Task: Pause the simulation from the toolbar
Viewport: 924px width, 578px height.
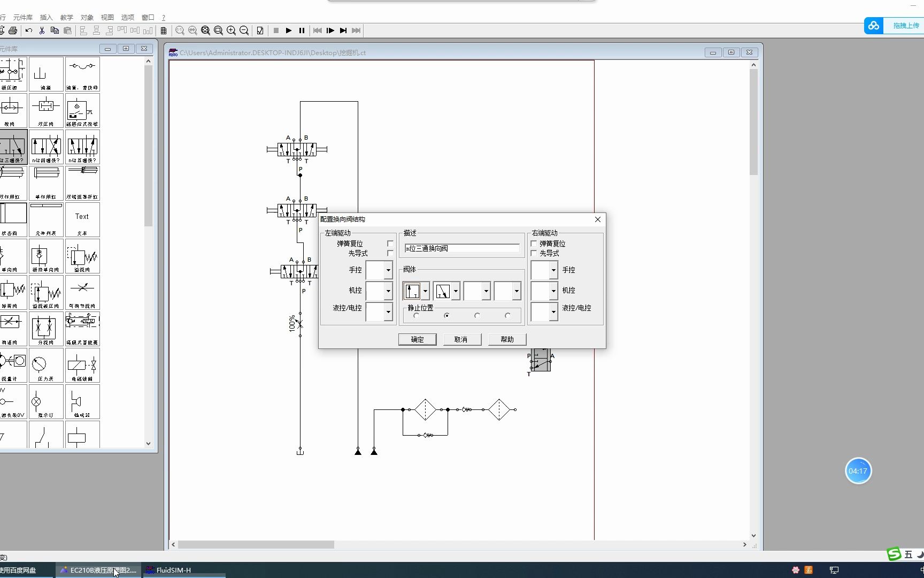Action: coord(302,31)
